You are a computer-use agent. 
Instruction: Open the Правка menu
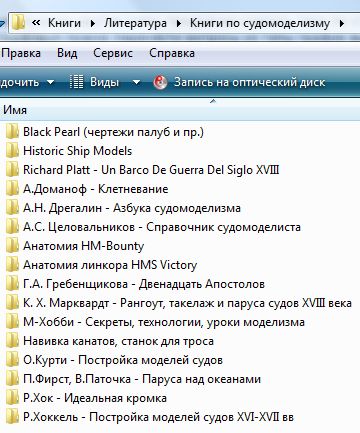(21, 53)
